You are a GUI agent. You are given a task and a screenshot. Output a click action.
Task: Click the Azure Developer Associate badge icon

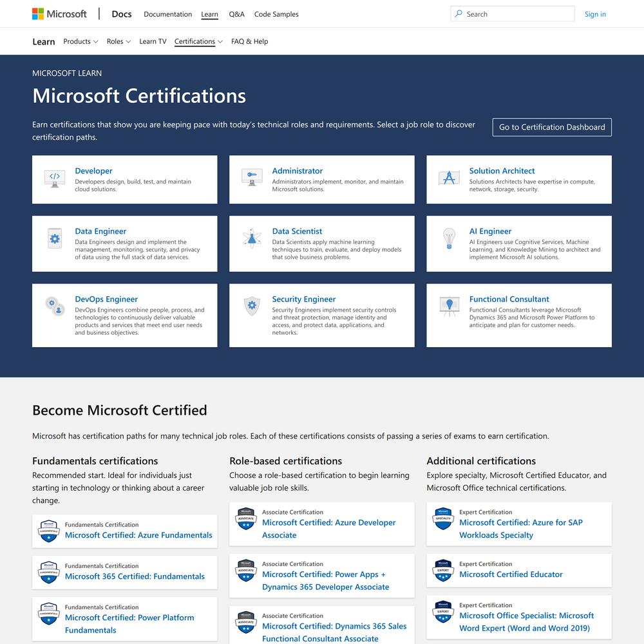(246, 518)
